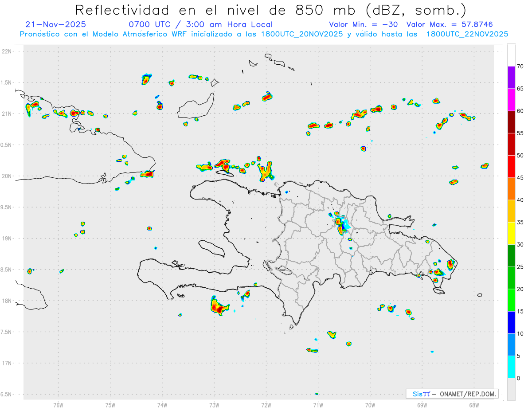The image size is (532, 411).
Task: Select the cyan 0-5 dBZ colorbar segment
Action: coord(512,367)
